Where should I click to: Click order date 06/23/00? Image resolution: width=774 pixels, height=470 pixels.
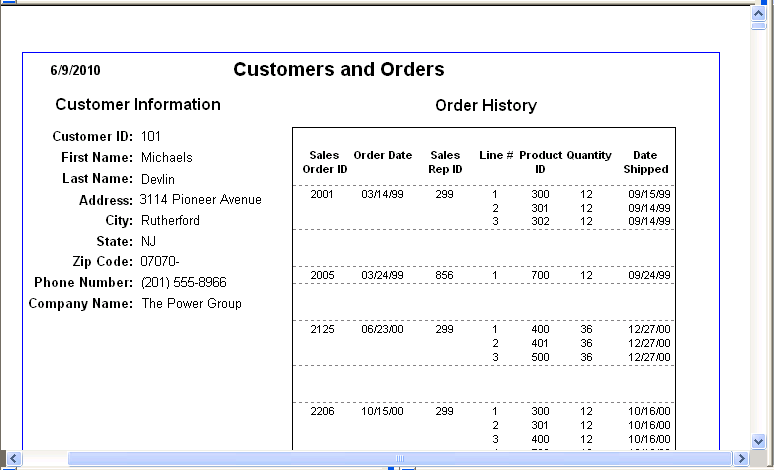point(382,330)
